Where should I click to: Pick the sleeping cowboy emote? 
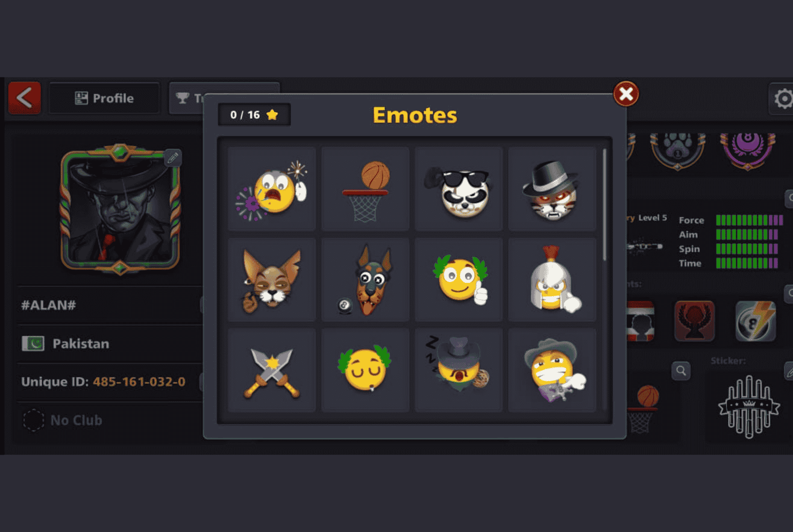click(459, 370)
